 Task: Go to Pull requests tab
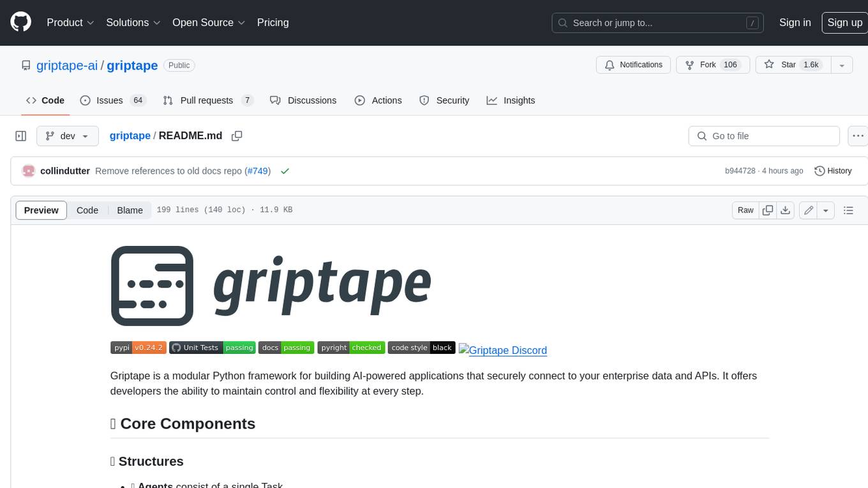(x=207, y=100)
